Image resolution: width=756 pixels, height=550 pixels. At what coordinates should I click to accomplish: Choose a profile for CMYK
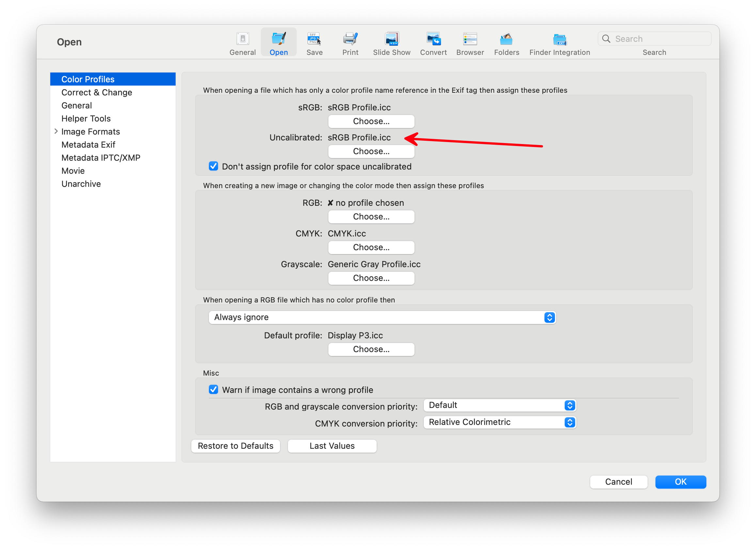tap(371, 247)
